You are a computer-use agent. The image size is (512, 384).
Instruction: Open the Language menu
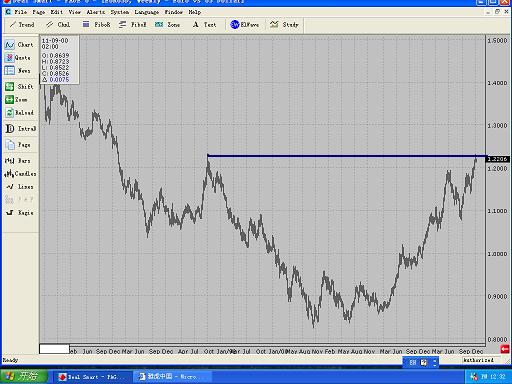point(147,12)
